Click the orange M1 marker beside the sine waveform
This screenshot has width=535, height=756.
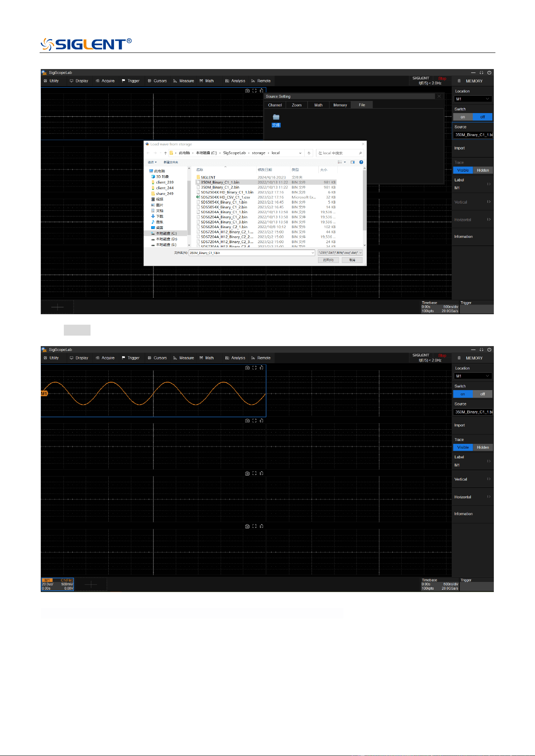(x=44, y=393)
